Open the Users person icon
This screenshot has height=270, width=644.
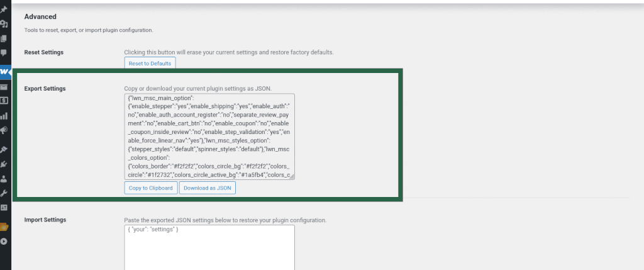4,179
